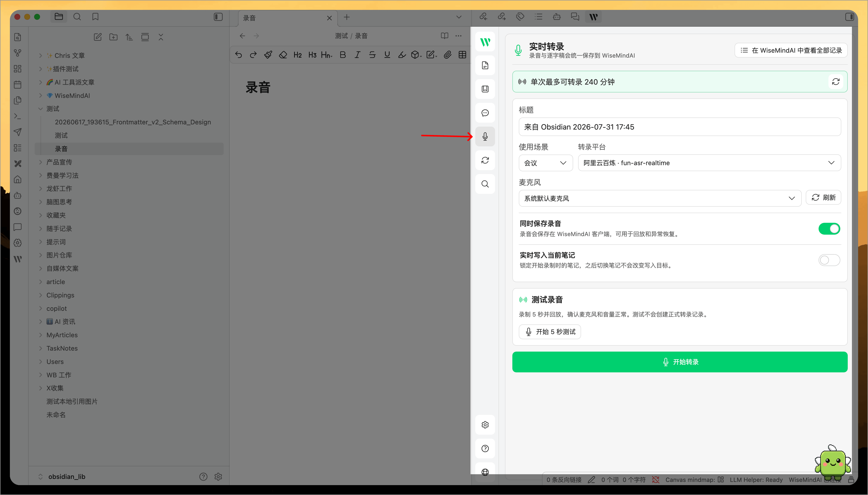Navigate back with the left arrow
This screenshot has height=495, width=868.
pyautogui.click(x=242, y=36)
